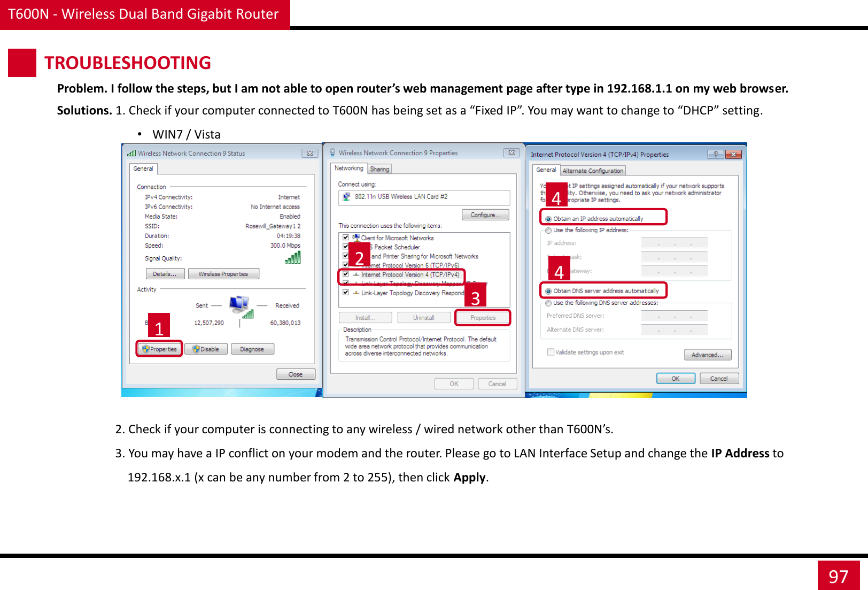
Task: Click help question mark in TCP/IPv4 Properties
Action: click(x=716, y=154)
